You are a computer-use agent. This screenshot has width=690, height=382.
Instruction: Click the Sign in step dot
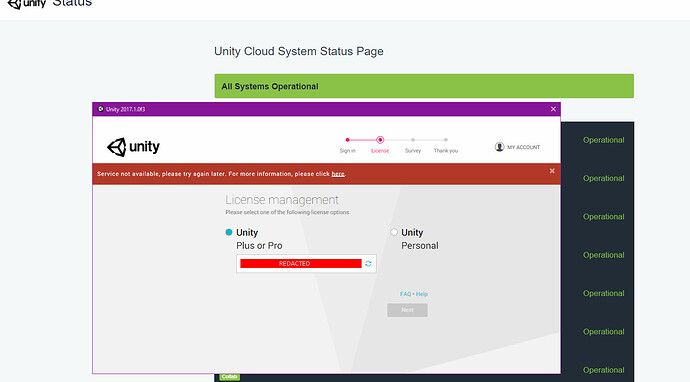(348, 140)
